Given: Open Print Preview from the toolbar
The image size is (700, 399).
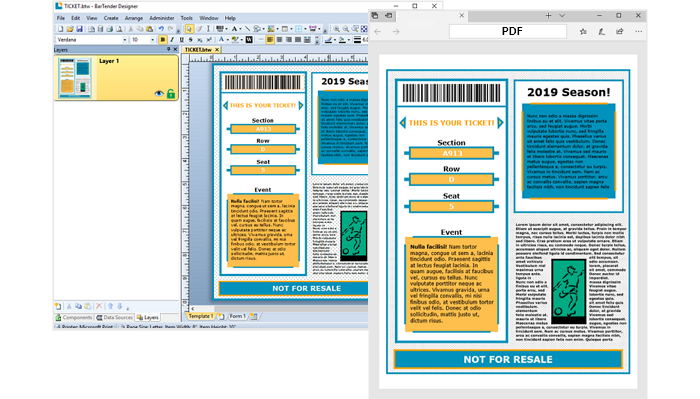Looking at the screenshot, I should [x=119, y=29].
